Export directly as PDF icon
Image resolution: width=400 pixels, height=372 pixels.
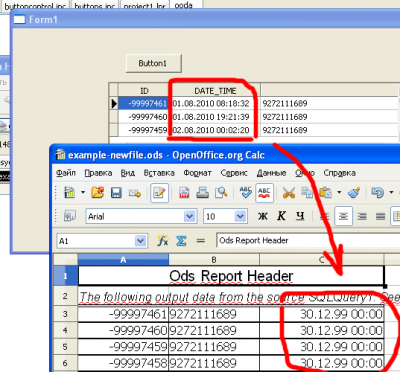click(184, 193)
